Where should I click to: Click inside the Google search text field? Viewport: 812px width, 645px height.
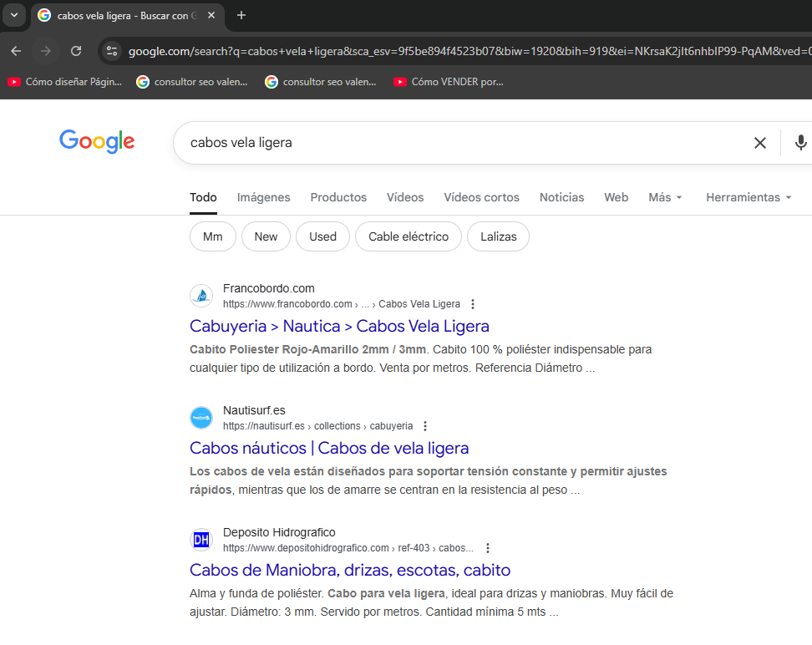click(x=459, y=143)
